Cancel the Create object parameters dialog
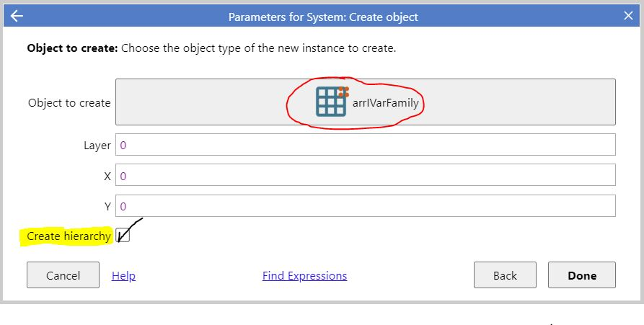 coord(63,275)
